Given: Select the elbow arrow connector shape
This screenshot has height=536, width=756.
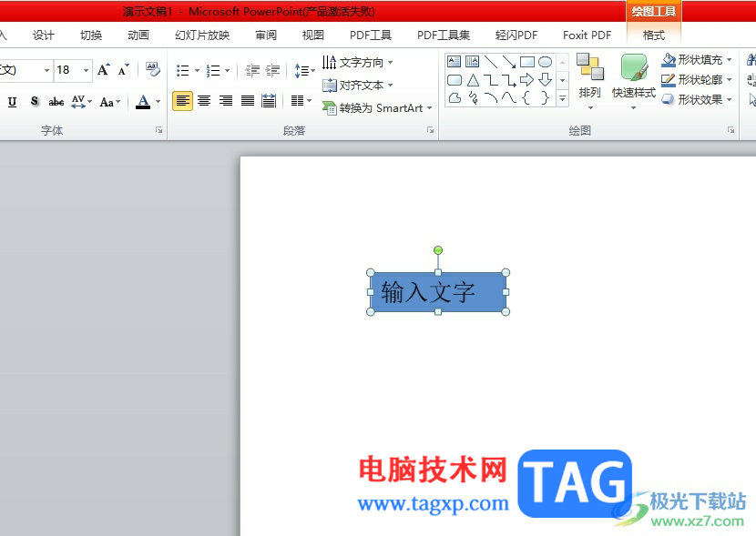Looking at the screenshot, I should [508, 80].
